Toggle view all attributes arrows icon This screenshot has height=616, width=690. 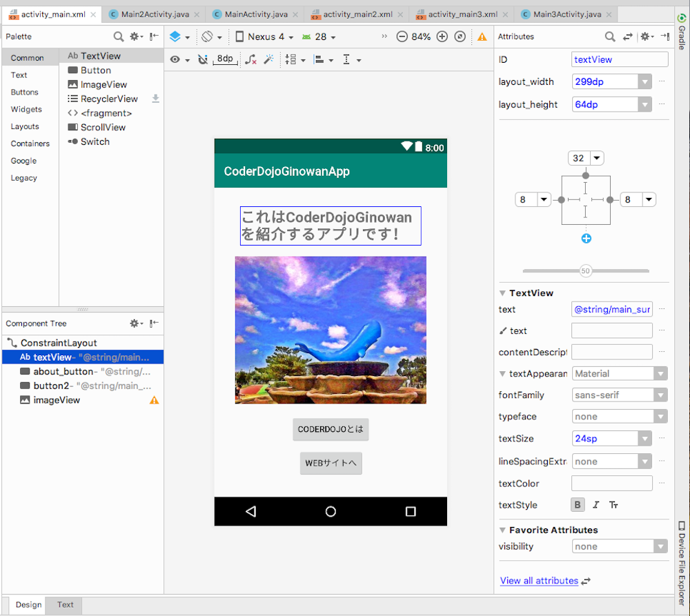pyautogui.click(x=627, y=37)
